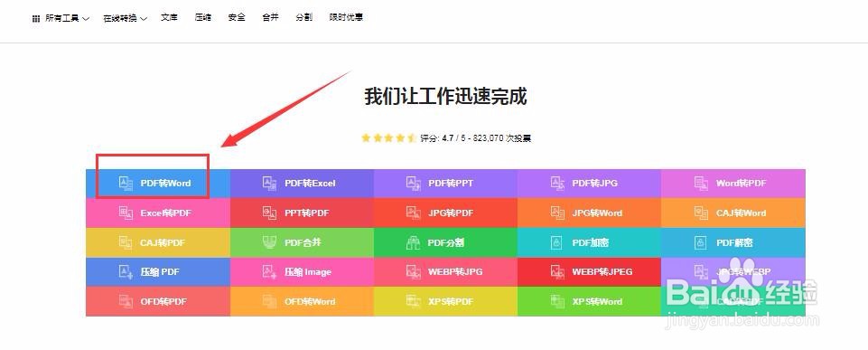868x350 pixels.
Task: Open the 压缩 nav item
Action: coord(202,17)
